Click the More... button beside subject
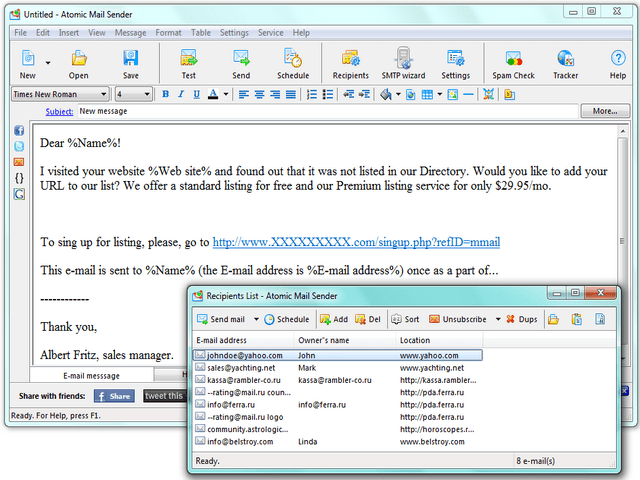 tap(604, 111)
